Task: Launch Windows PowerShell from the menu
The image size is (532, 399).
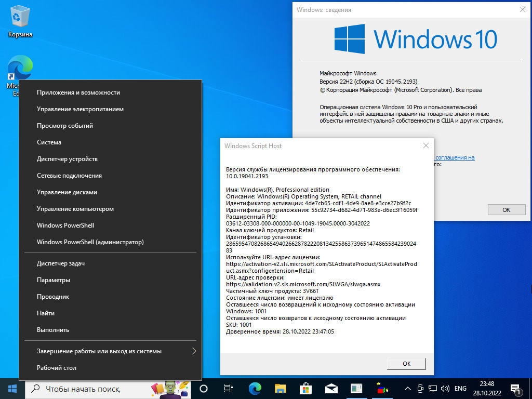Action: [110, 225]
